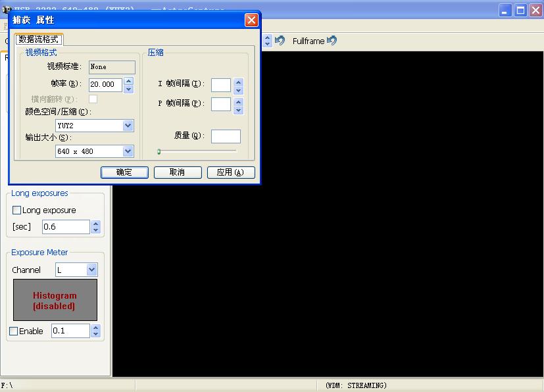This screenshot has width=544, height=392.
Task: Click the disabled Histogram display
Action: point(55,300)
